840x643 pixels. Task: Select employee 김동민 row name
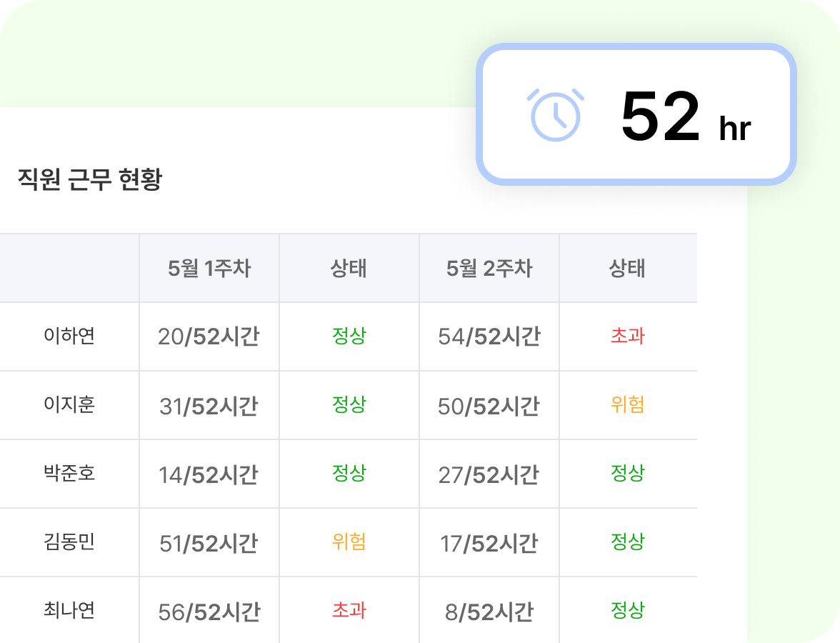coord(69,542)
